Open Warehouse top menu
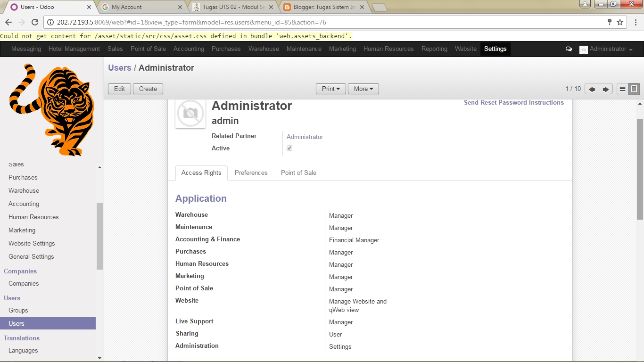Image resolution: width=644 pixels, height=362 pixels. [x=264, y=49]
